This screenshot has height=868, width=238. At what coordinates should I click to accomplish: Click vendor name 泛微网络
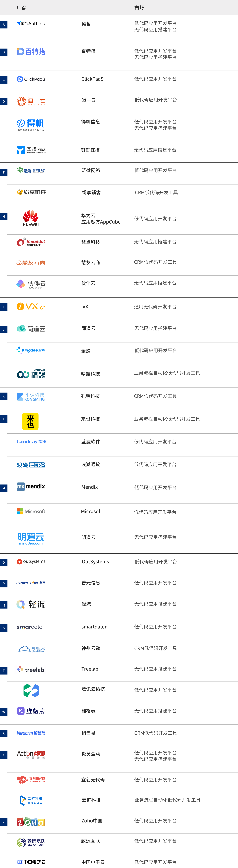91,171
